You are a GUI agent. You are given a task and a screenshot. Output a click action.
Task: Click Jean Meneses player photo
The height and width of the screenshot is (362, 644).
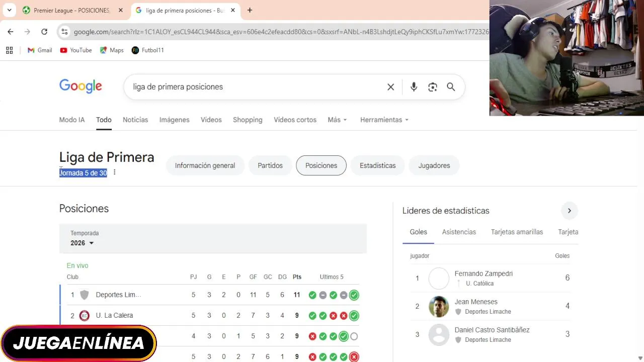[439, 306]
